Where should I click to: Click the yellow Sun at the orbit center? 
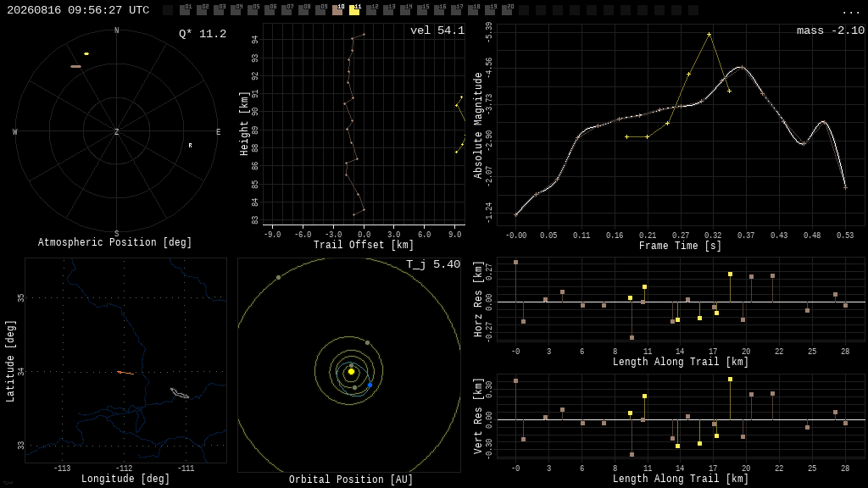(351, 372)
